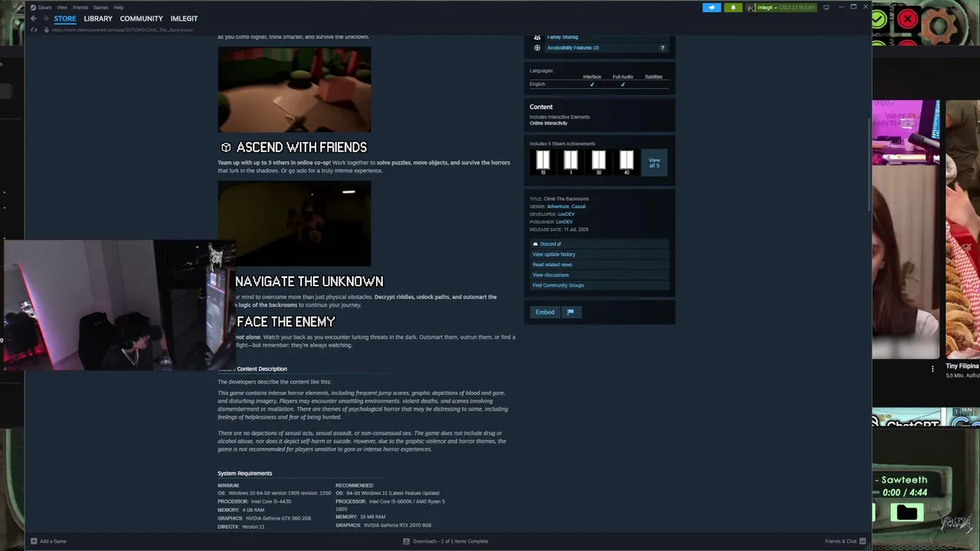Click the Steam logo icon in menu bar
Screen dimensions: 980x551
(x=33, y=7)
